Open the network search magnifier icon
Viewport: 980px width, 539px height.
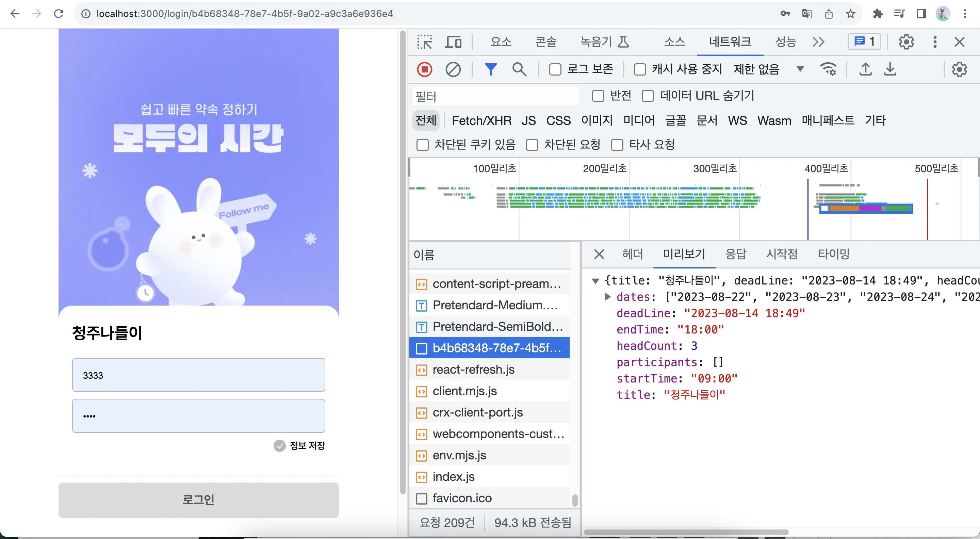[519, 70]
